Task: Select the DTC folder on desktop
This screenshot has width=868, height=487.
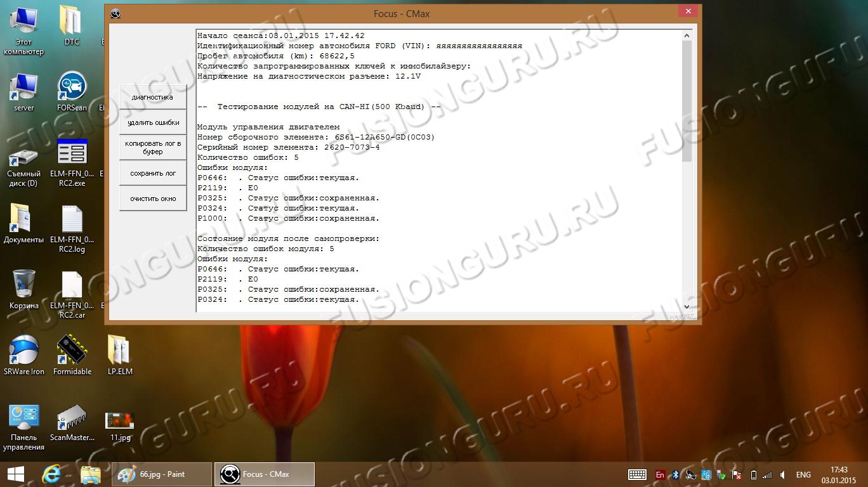Action: (72, 25)
